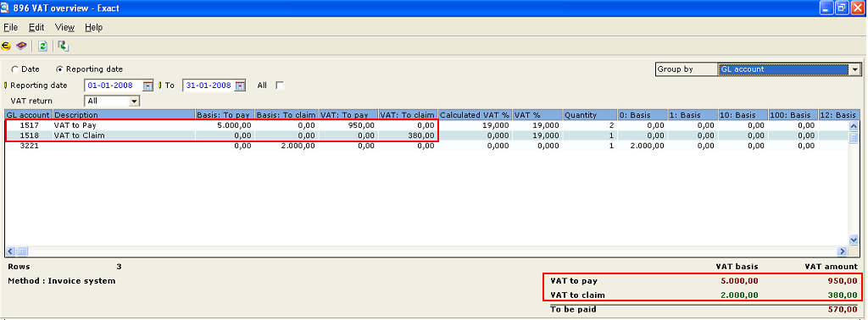Screen dimensions: 868x320
Task: Open the File menu
Action: (x=10, y=27)
